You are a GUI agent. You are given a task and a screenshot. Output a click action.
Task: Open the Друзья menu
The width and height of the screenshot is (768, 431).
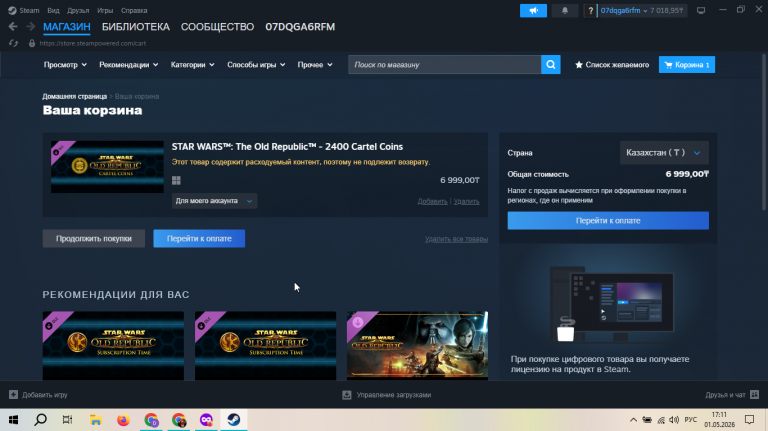click(78, 10)
